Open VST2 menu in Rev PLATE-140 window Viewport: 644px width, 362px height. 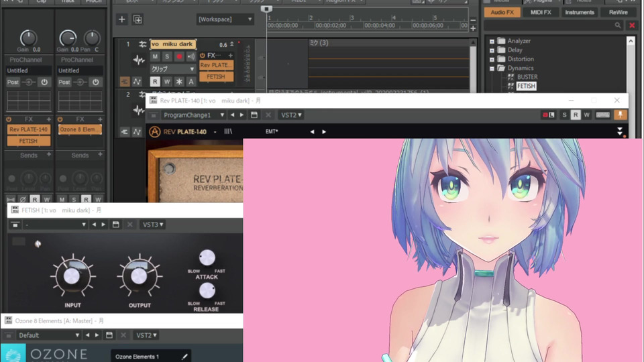click(x=291, y=115)
